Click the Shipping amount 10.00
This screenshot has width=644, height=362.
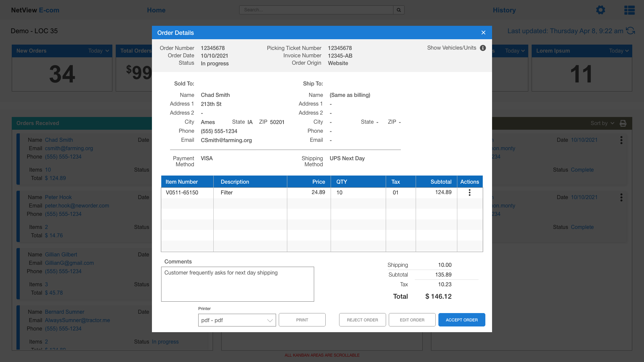pos(445,265)
